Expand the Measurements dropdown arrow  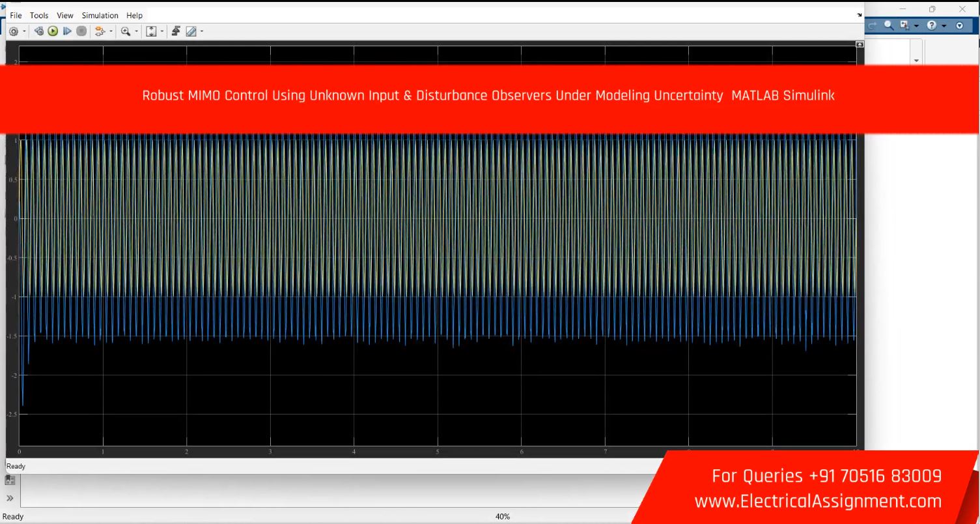pyautogui.click(x=202, y=31)
